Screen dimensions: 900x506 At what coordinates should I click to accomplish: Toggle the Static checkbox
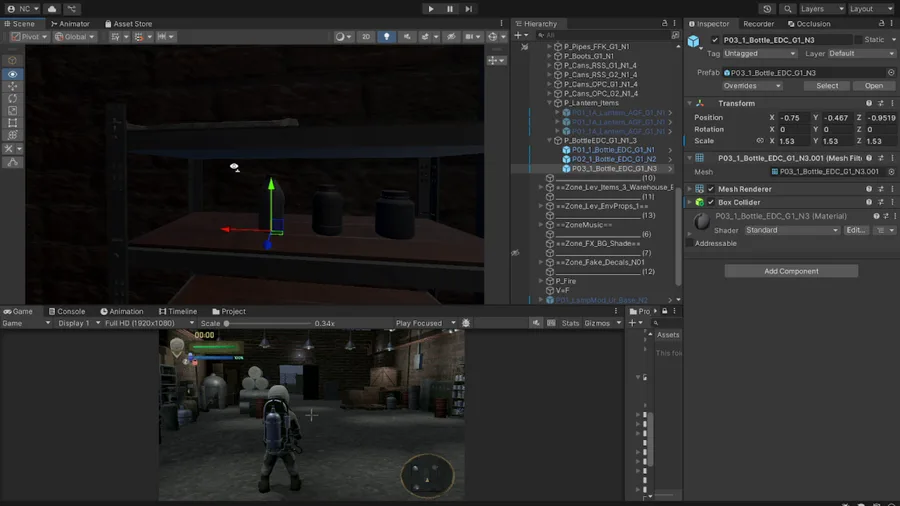click(859, 40)
